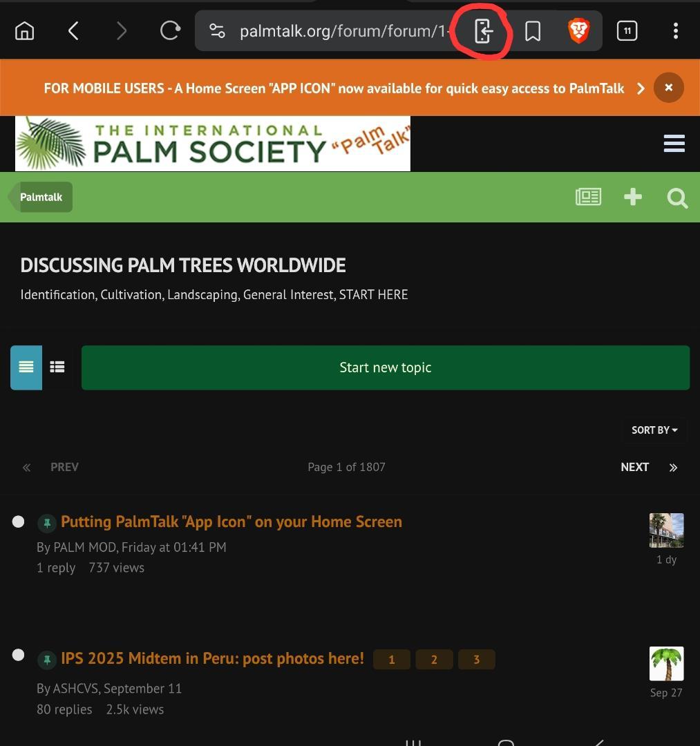Open the IPS 2025 Midtem in Peru topic
Screen dimensions: 700x746
tap(212, 658)
